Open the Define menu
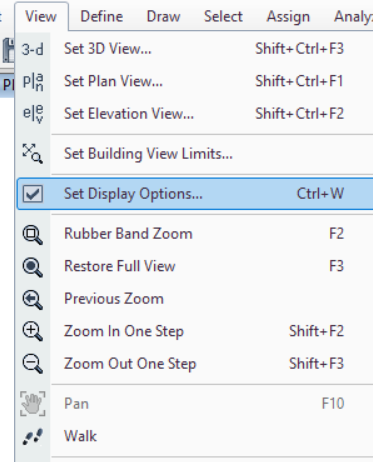 click(102, 16)
